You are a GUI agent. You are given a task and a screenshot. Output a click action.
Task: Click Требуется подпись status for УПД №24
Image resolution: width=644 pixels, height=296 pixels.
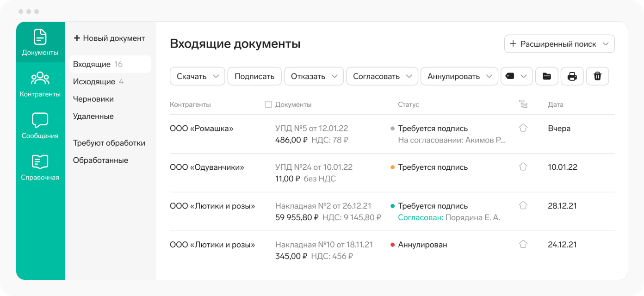pyautogui.click(x=433, y=167)
